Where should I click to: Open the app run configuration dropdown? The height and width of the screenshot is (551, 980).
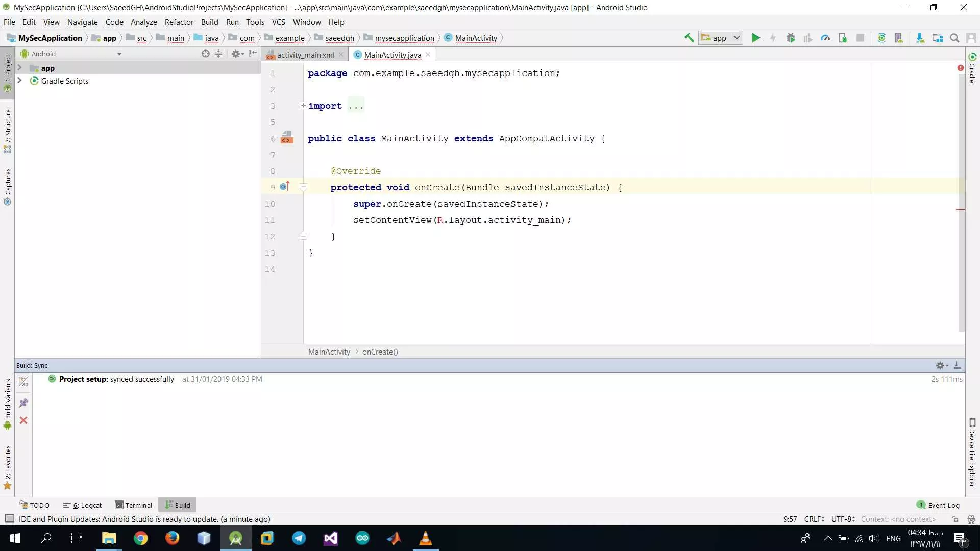tap(721, 38)
